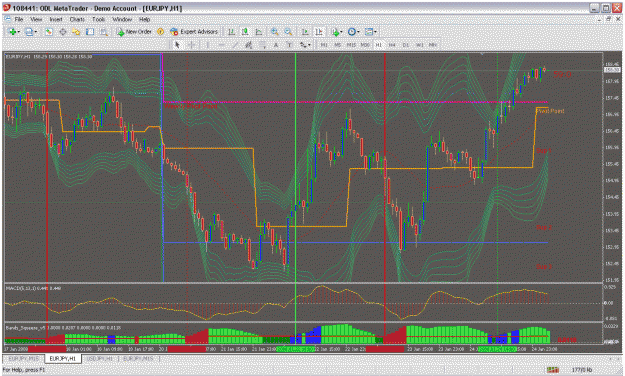Select the Text tool labeled A
This screenshot has width=625, height=376.
tap(275, 45)
